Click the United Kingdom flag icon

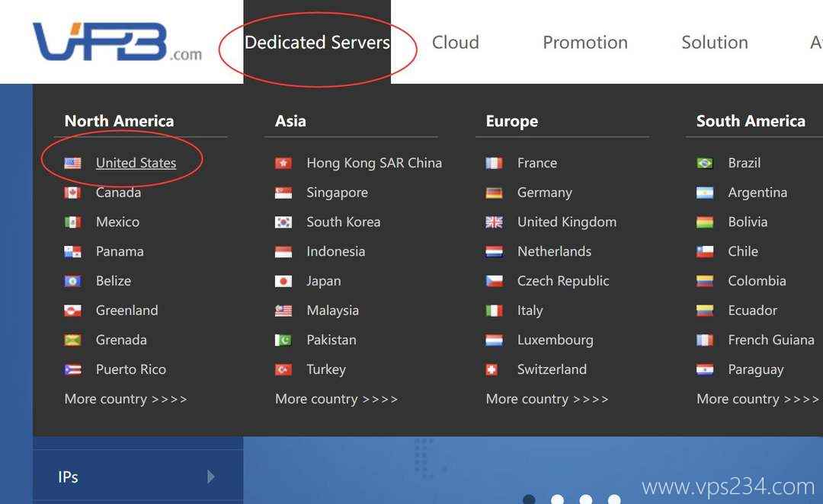[494, 222]
